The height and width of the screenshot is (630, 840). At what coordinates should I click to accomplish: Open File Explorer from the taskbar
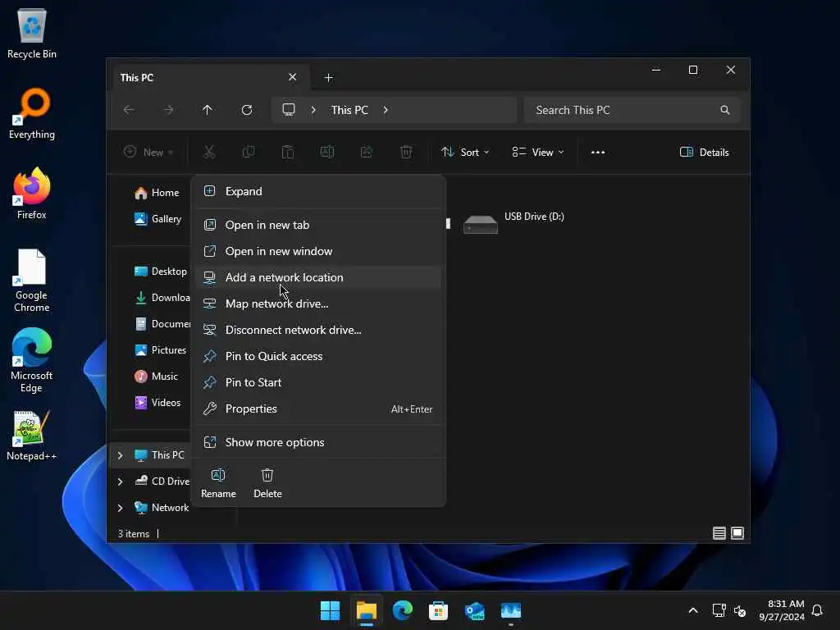pos(367,610)
